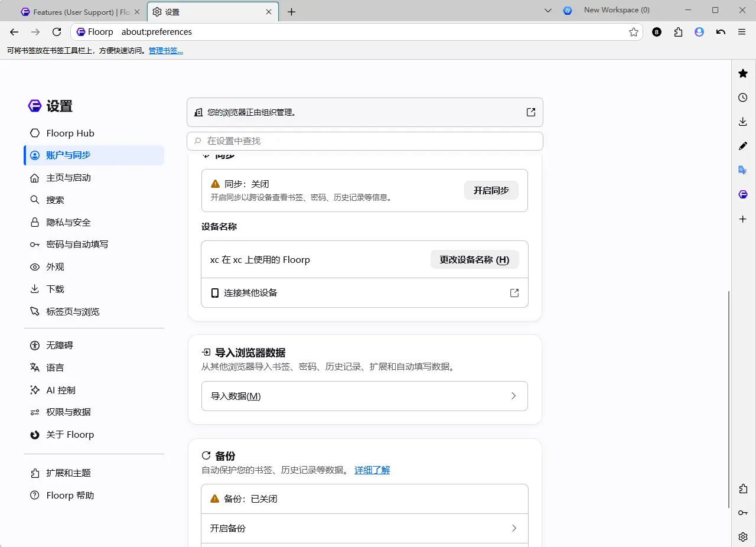Click the 备份：已关闭 status text
756x547 pixels.
(x=250, y=499)
